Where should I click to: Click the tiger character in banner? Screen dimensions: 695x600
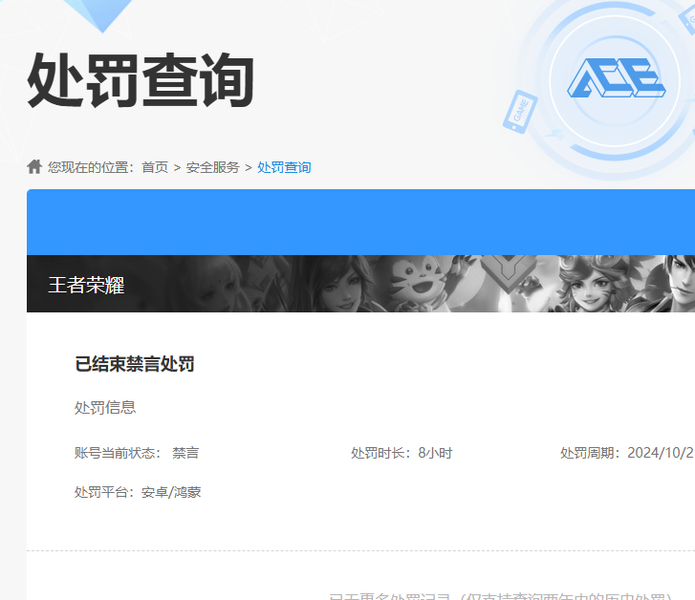point(419,282)
